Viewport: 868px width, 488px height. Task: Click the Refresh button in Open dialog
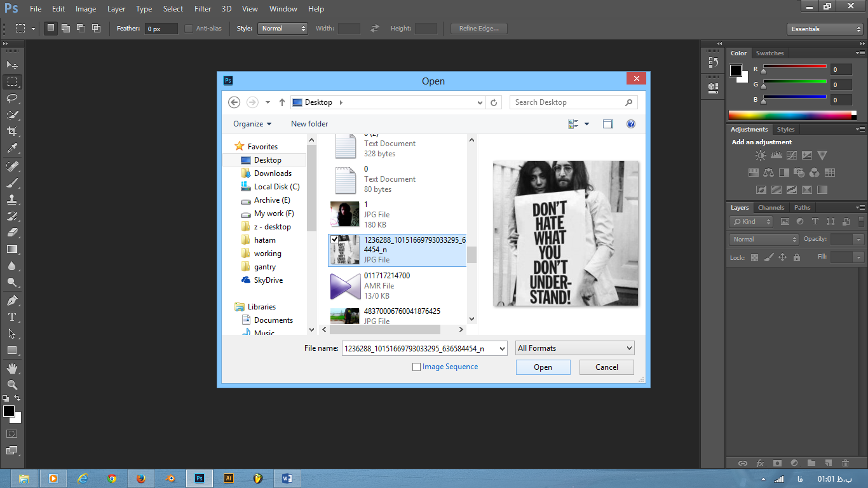[x=494, y=102]
